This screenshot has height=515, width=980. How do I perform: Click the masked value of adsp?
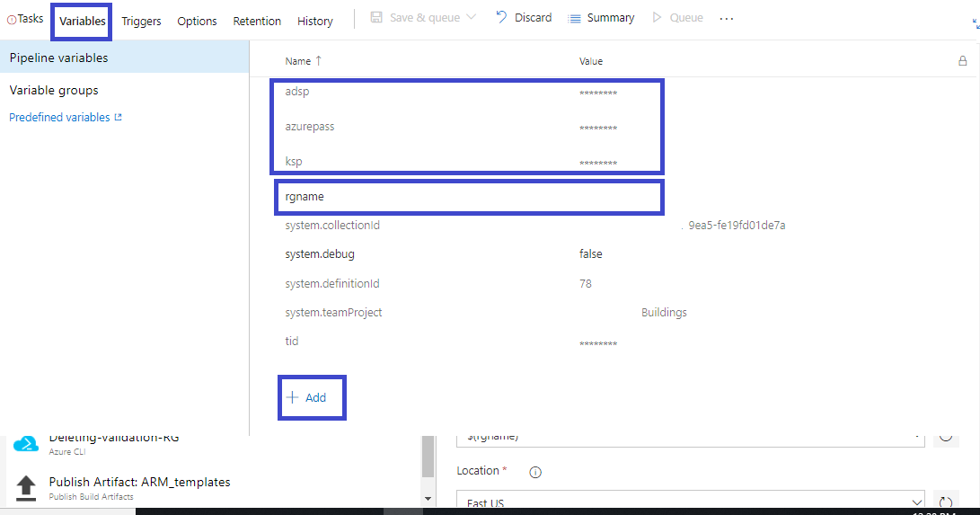coord(598,93)
